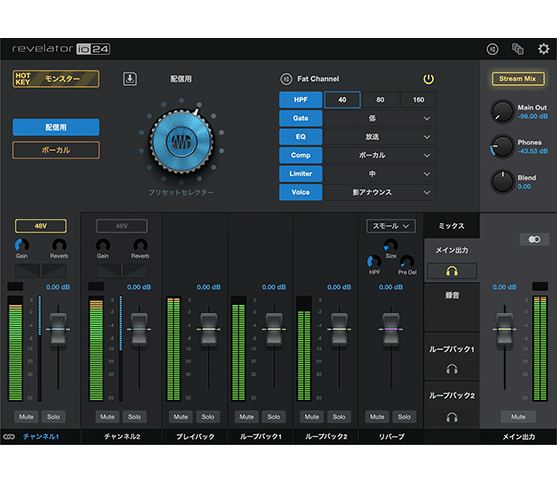Screen dimensions: 557x483
Task: Mute the メイン出力 channel
Action: 518,417
